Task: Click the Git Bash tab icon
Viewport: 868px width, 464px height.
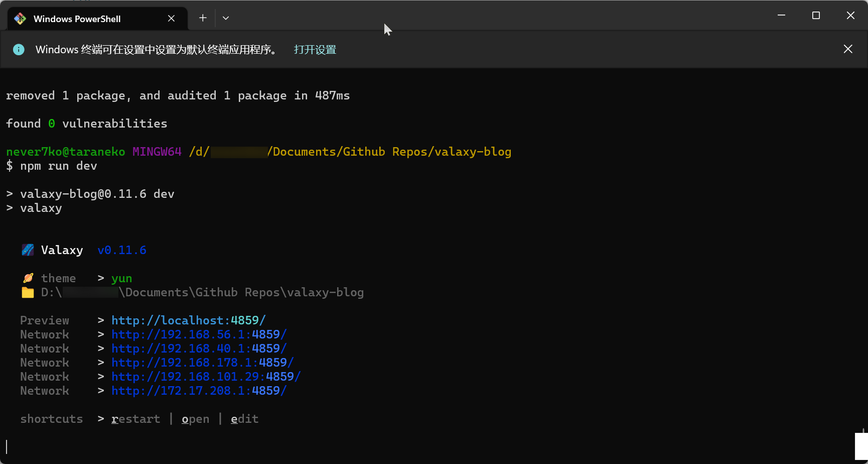Action: coord(20,19)
